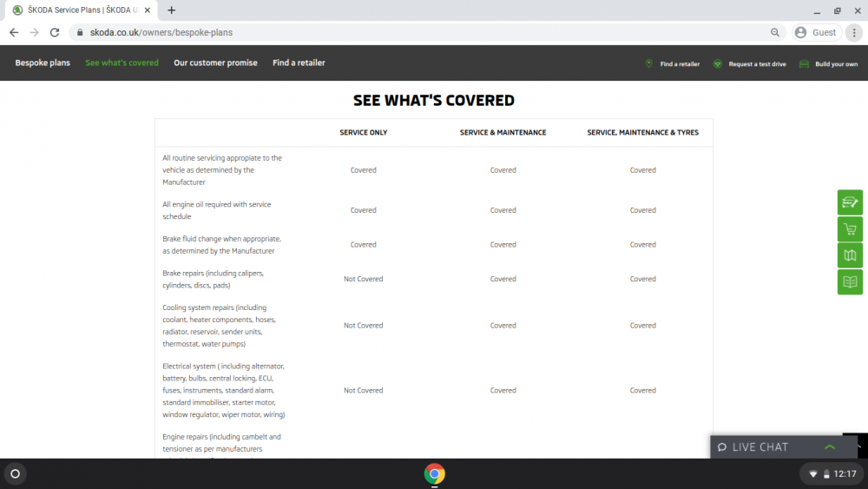
Task: Click the Cooling system repairs row description
Action: point(219,326)
